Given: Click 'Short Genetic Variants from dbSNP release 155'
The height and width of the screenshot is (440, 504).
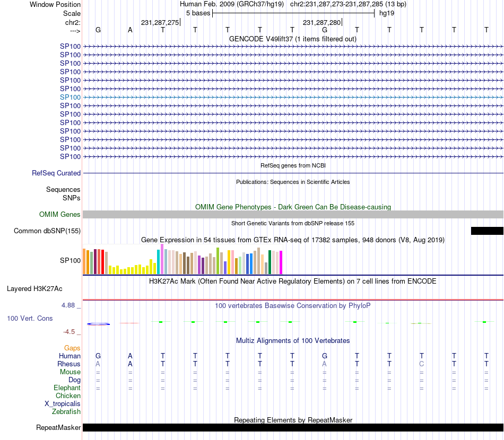Looking at the screenshot, I should point(293,223).
